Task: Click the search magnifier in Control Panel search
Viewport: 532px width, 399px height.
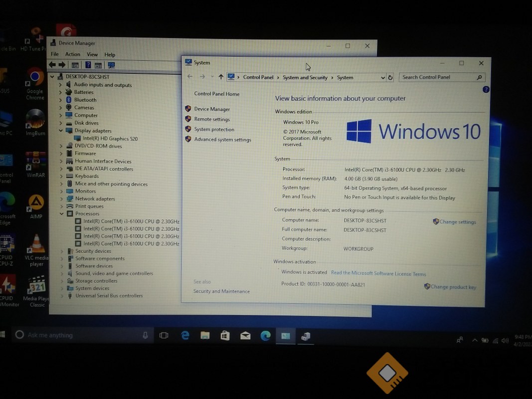Action: (480, 77)
